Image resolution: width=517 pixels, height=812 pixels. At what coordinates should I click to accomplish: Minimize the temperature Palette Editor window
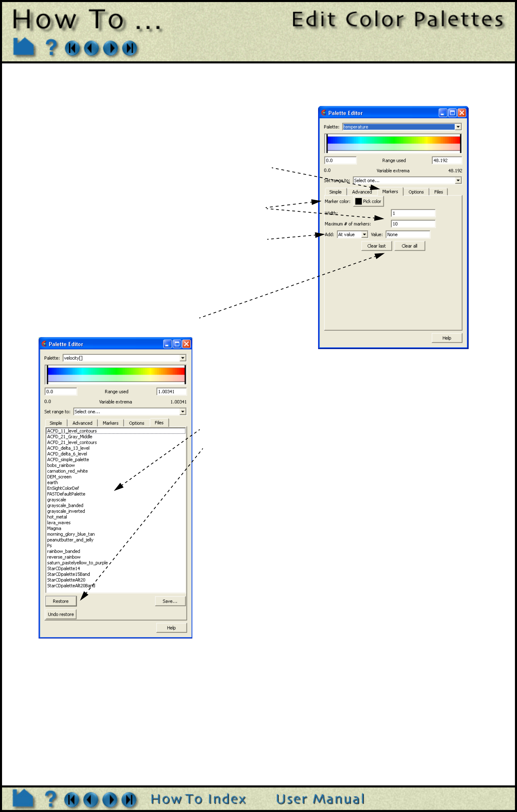coord(443,113)
